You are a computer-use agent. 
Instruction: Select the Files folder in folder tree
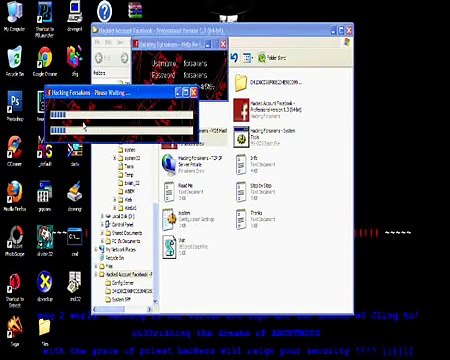pyautogui.click(x=106, y=266)
